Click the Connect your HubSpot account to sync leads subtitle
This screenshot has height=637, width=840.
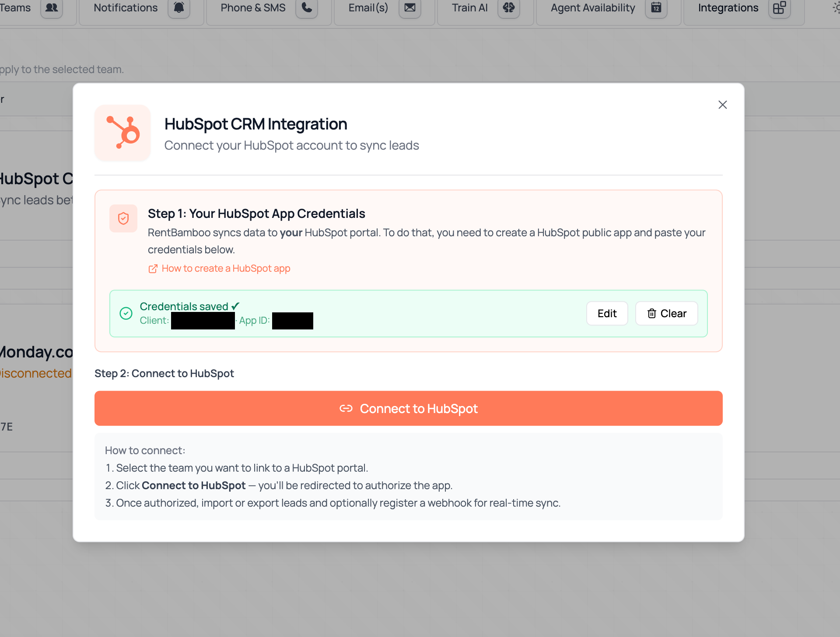tap(292, 145)
